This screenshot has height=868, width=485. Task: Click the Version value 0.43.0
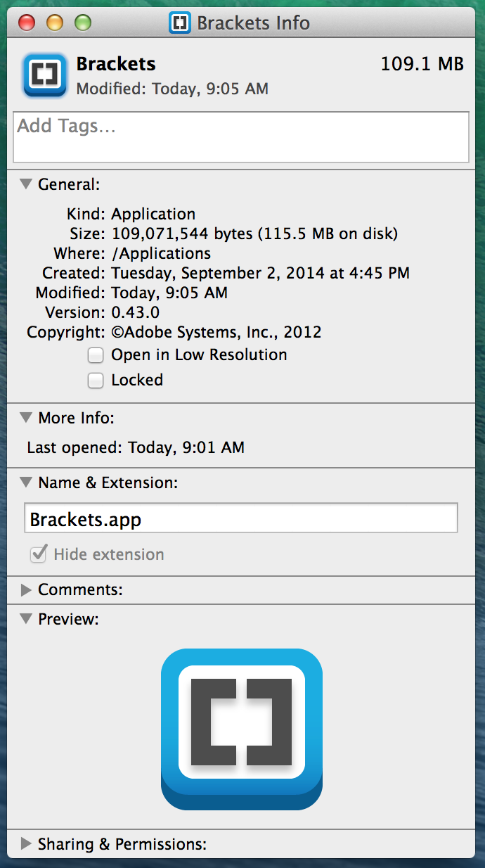point(136,312)
